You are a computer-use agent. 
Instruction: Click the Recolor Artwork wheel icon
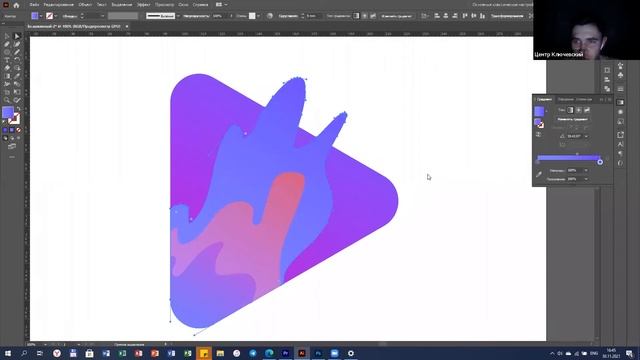coord(270,16)
